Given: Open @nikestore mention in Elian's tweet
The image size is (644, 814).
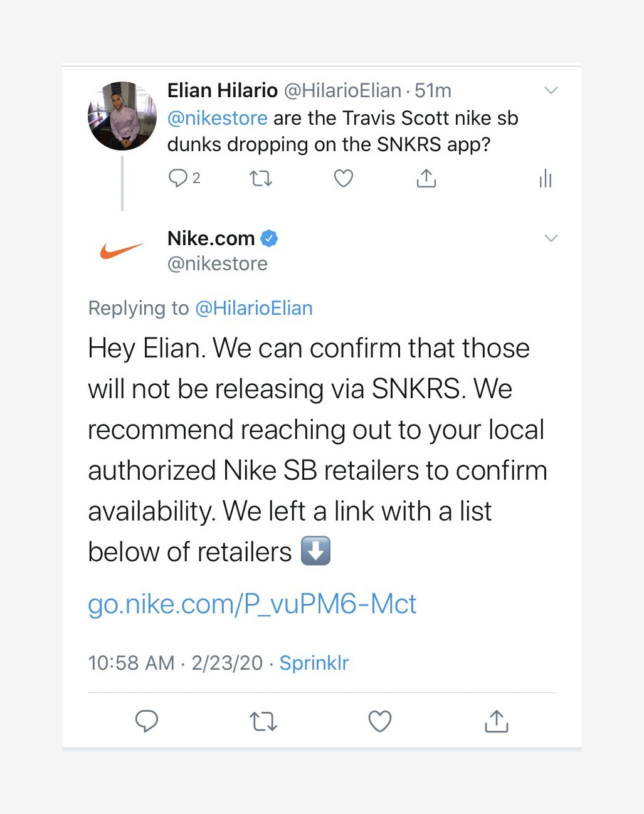Looking at the screenshot, I should click(217, 118).
